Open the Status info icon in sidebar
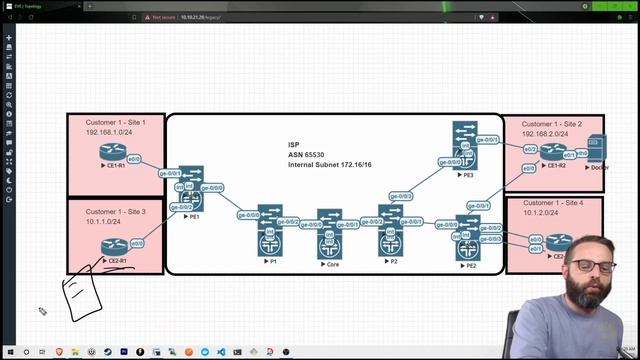The height and width of the screenshot is (360, 640). click(9, 114)
